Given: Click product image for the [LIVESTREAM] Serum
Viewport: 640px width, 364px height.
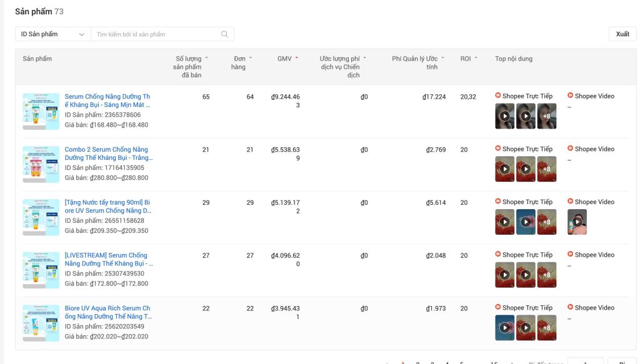Looking at the screenshot, I should pos(41,270).
